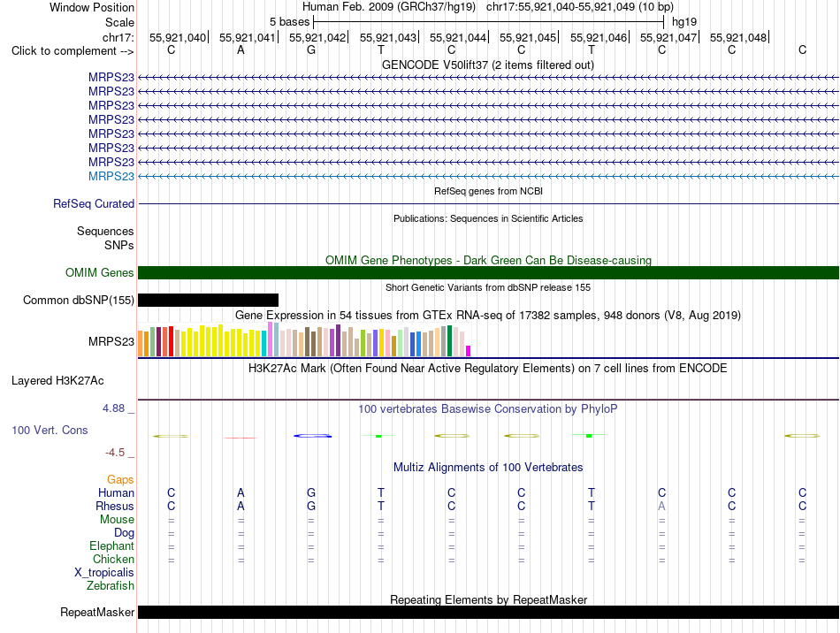Open the RefSeq Curated track label
The image size is (840, 633).
coord(94,203)
